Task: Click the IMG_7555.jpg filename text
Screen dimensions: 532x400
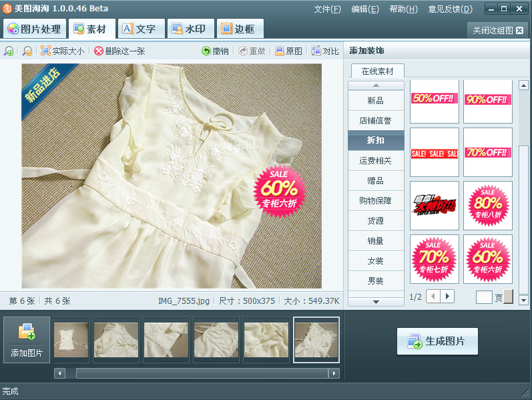Action: point(184,301)
